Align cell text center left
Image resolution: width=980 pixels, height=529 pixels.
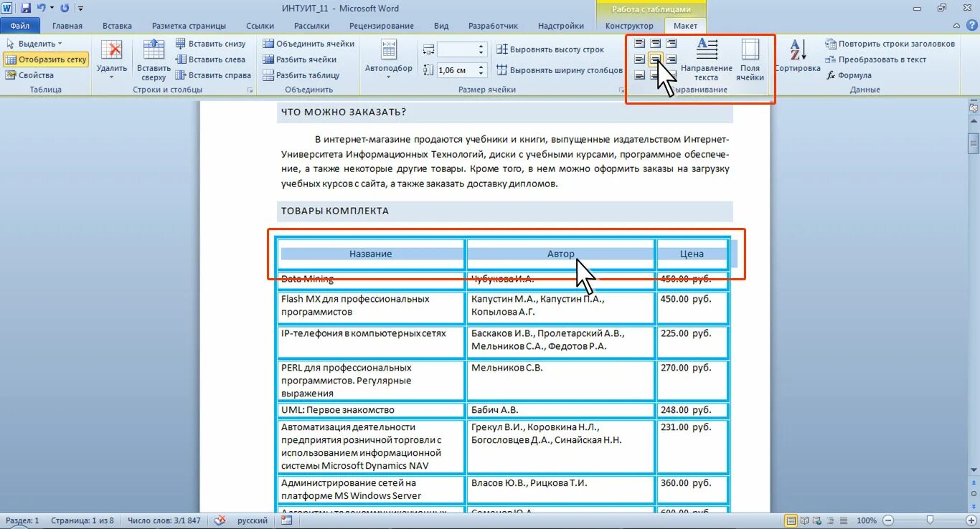pos(639,59)
